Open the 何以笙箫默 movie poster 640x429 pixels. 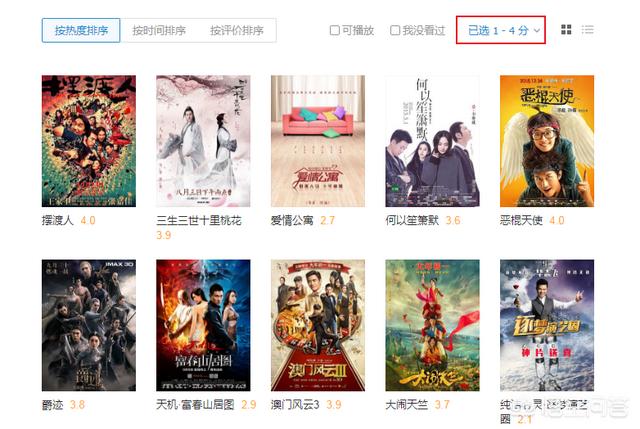click(x=432, y=141)
